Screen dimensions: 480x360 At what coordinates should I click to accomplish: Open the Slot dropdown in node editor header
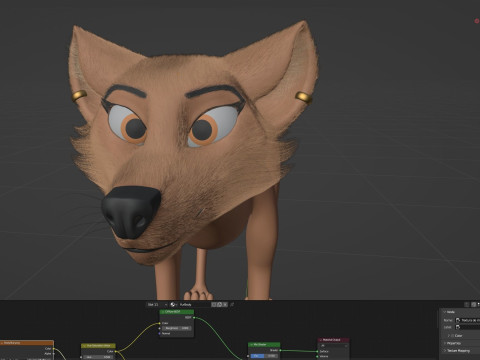coord(157,304)
